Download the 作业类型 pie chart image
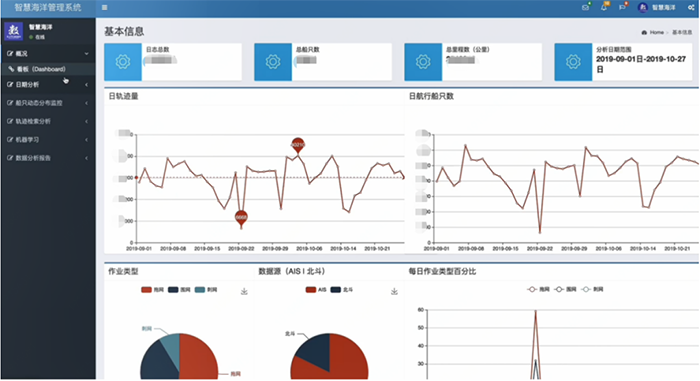The height and width of the screenshot is (381, 700). [244, 291]
